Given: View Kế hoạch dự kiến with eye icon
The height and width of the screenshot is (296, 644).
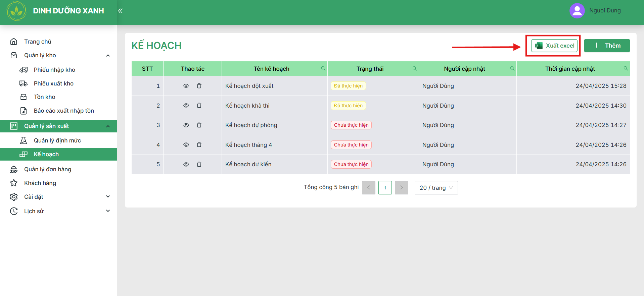Looking at the screenshot, I should coord(186,164).
